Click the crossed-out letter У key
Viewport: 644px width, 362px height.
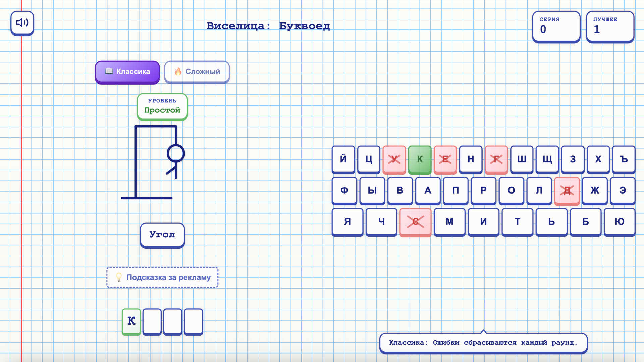(x=394, y=159)
